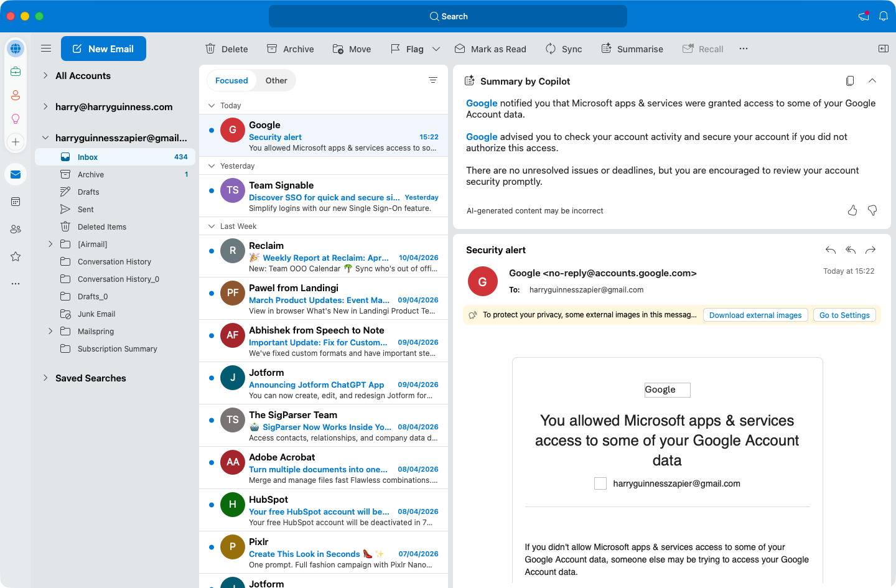Give the Copilot summary a thumbs down
The image size is (896, 588).
(872, 210)
